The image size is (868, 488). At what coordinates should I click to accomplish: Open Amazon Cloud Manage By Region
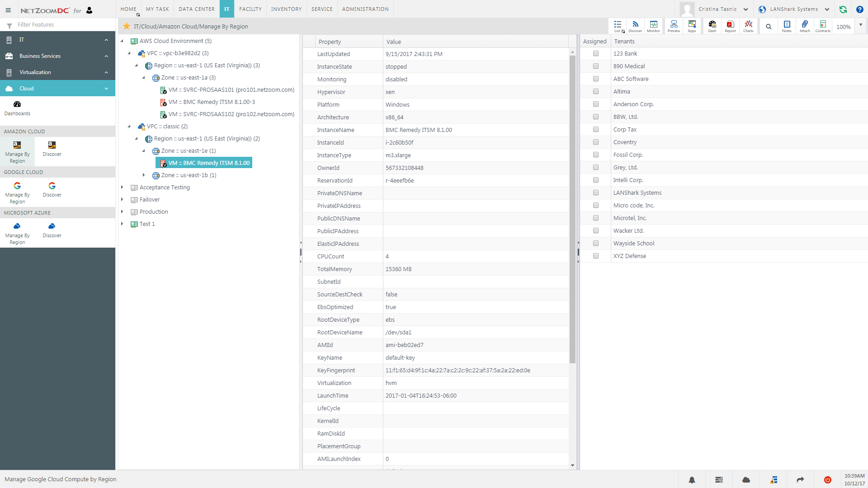17,152
